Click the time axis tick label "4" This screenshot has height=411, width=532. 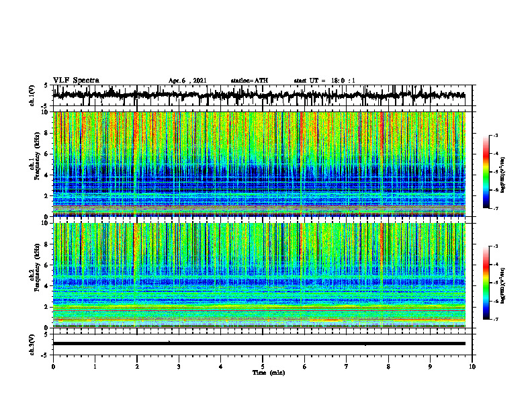(x=221, y=367)
